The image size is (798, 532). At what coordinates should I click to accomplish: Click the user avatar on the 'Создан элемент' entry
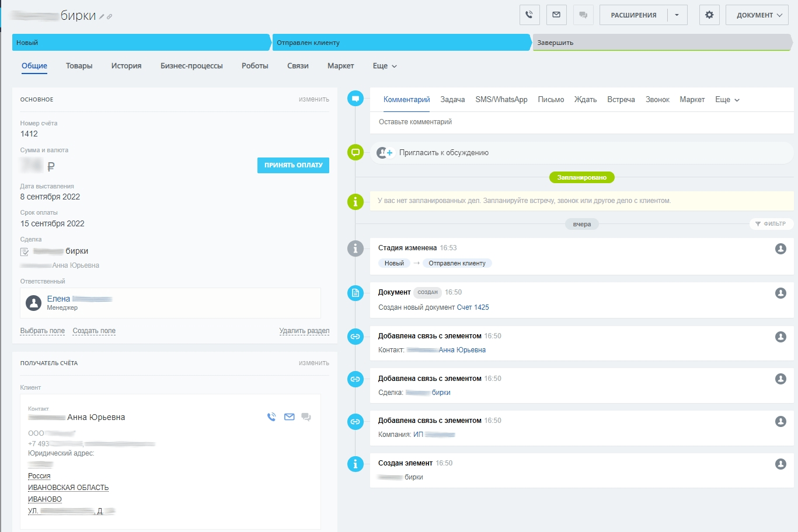(780, 464)
